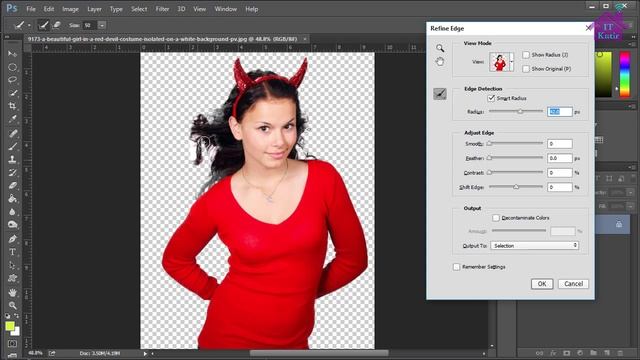The image size is (640, 360).
Task: Activate the Refine Radius brush tool
Action: coord(440,94)
